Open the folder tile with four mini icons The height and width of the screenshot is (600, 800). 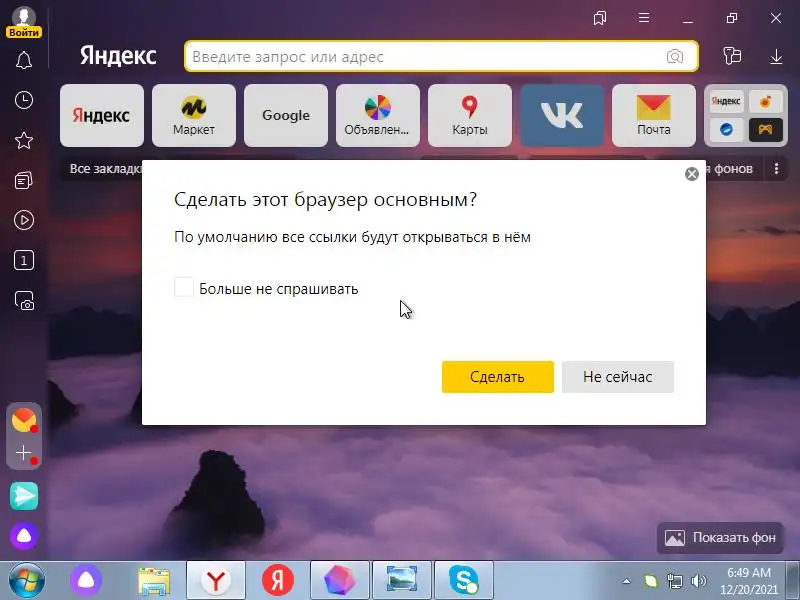click(x=745, y=115)
